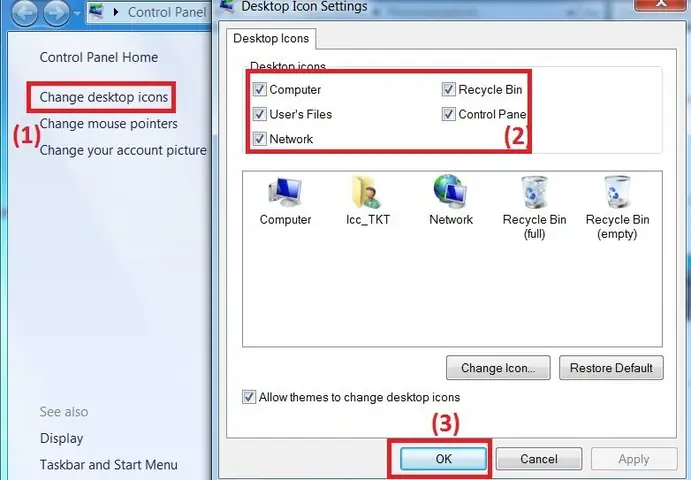Viewport: 691px width, 480px height.
Task: Expand the breadcrumb arrow before Control Panel
Action: 116,12
